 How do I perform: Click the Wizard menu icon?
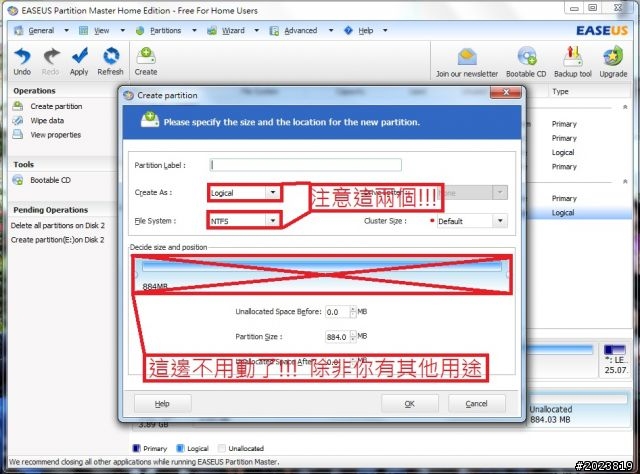tap(211, 31)
